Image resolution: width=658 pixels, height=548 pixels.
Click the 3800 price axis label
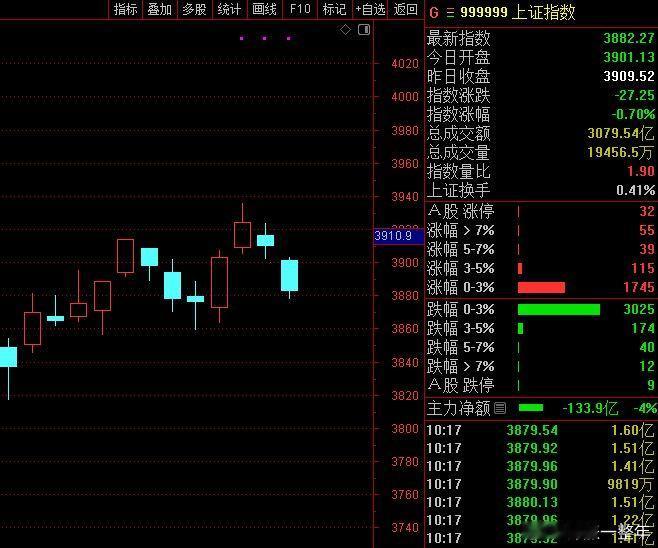point(405,429)
